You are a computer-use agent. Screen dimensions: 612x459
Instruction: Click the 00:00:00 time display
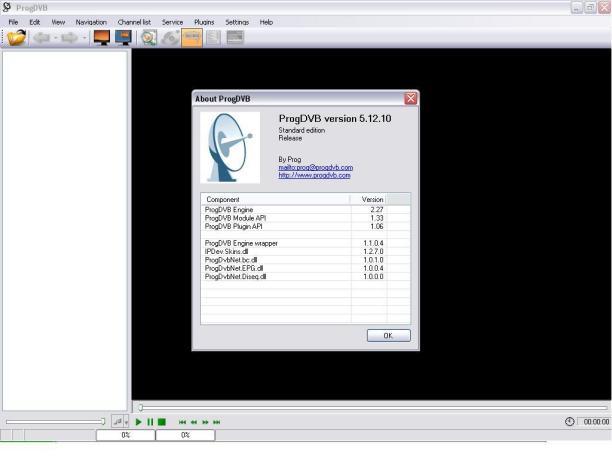595,422
